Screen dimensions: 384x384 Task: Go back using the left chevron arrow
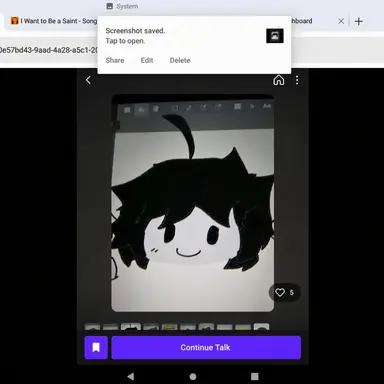click(88, 80)
